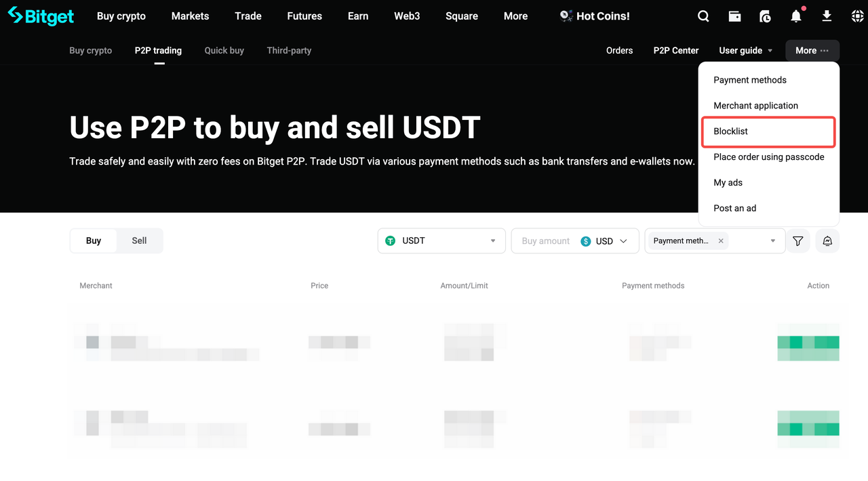Open the Square menu
This screenshot has width=868, height=481.
(462, 16)
